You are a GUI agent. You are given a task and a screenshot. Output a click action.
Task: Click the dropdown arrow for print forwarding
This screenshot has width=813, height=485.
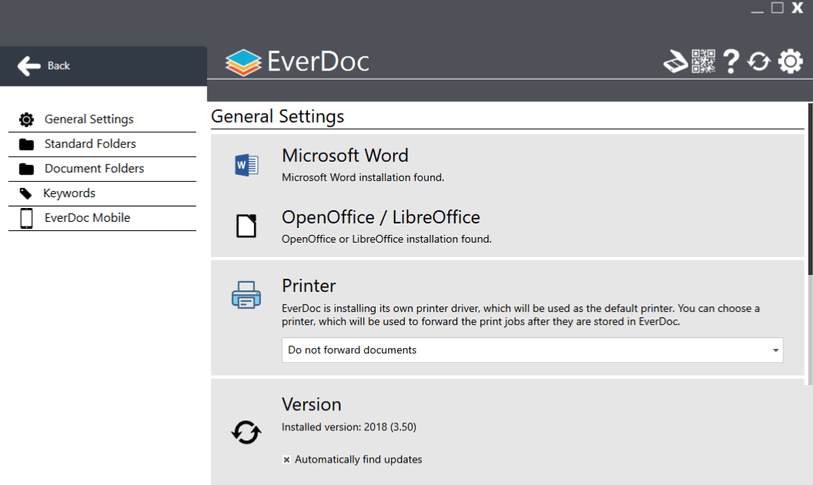pyautogui.click(x=775, y=351)
